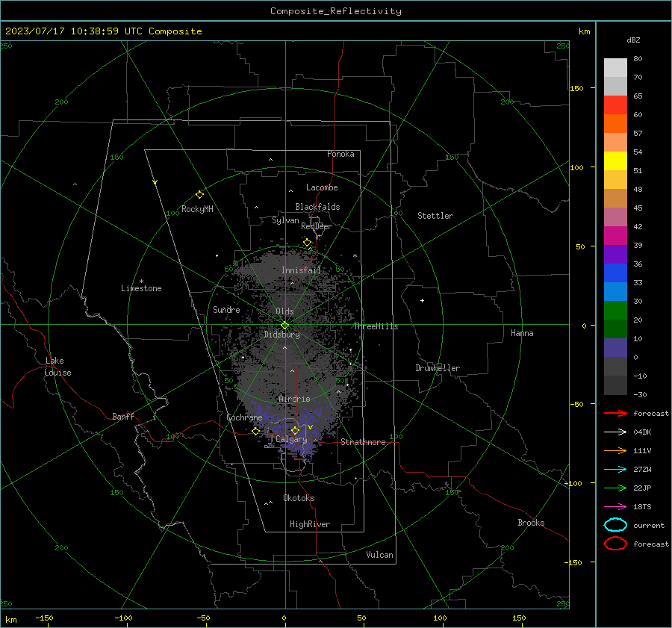The image size is (672, 628).
Task: Click the HighRiver label
Action: (310, 524)
